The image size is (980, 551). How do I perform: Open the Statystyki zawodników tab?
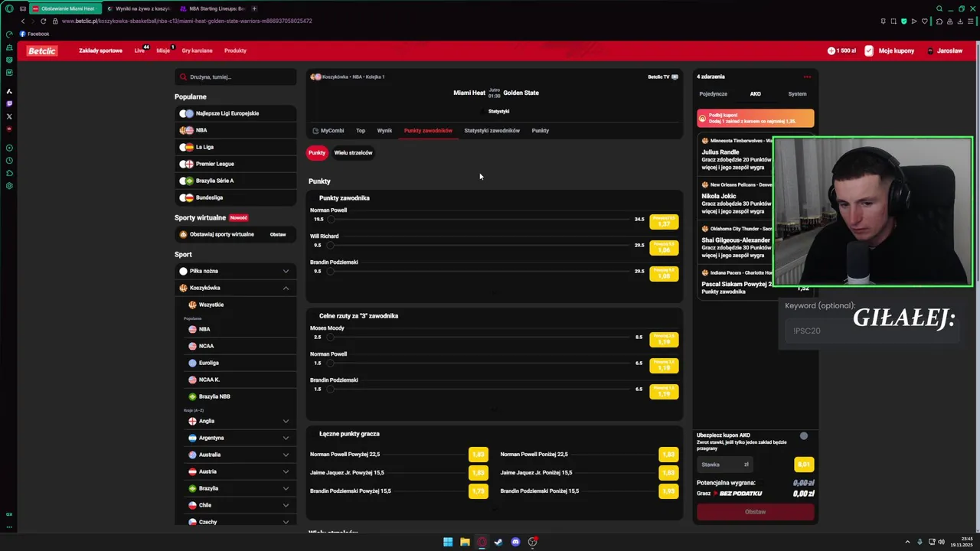(x=492, y=131)
